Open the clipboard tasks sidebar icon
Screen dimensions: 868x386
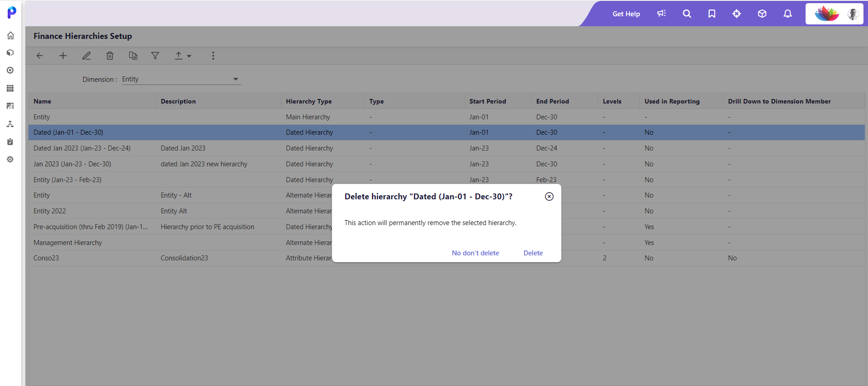pyautogui.click(x=10, y=141)
